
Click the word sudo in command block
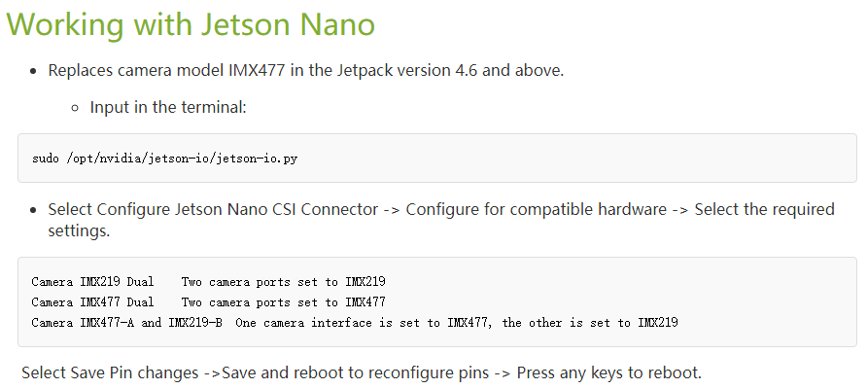point(46,159)
